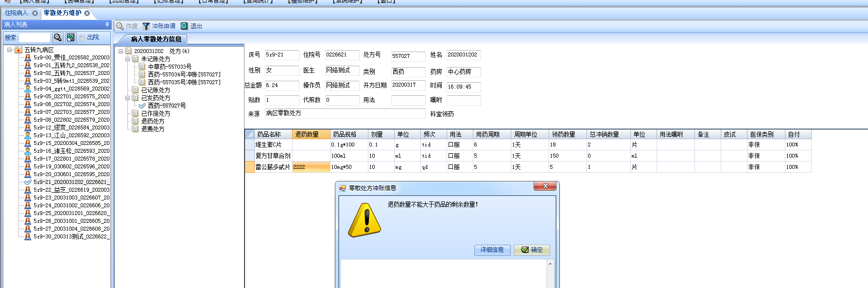The width and height of the screenshot is (868, 288).
Task: Click the search magnifier icon in patient list
Action: pyautogui.click(x=58, y=37)
